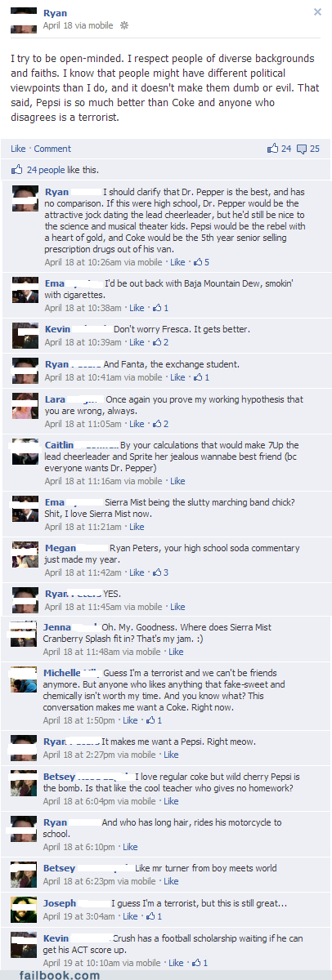Like Jenna's Sierra Mist Cranberry Splash comment
This screenshot has height=980, width=332.
[176, 652]
